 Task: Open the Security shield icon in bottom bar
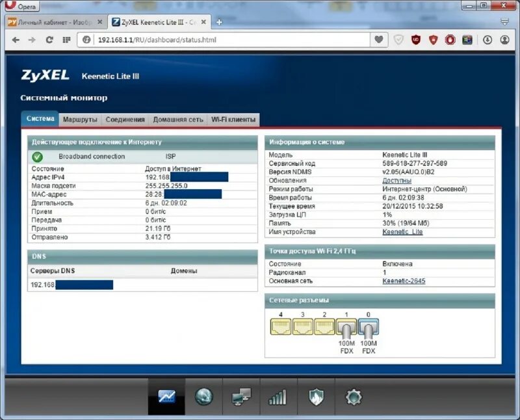pyautogui.click(x=316, y=397)
